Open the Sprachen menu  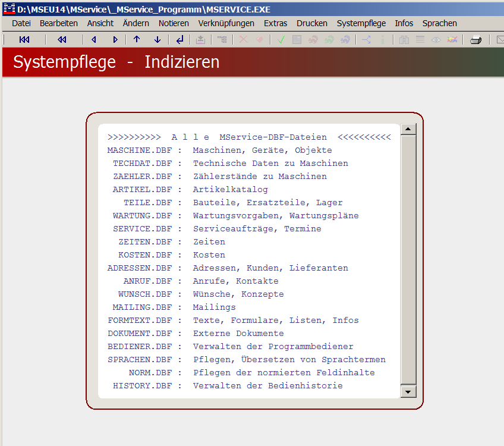(439, 23)
